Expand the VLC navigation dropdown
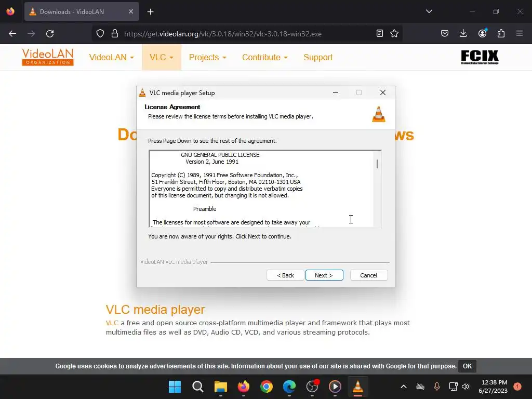This screenshot has width=532, height=399. (x=162, y=57)
